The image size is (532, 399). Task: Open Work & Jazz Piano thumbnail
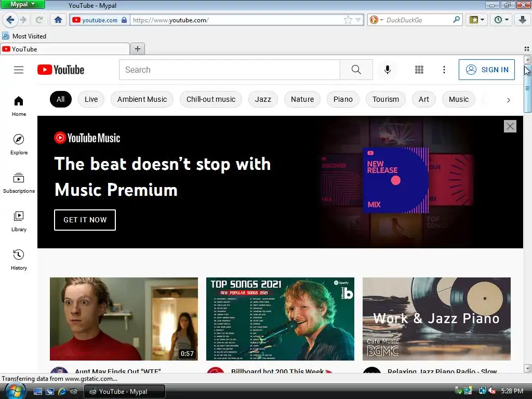(436, 319)
